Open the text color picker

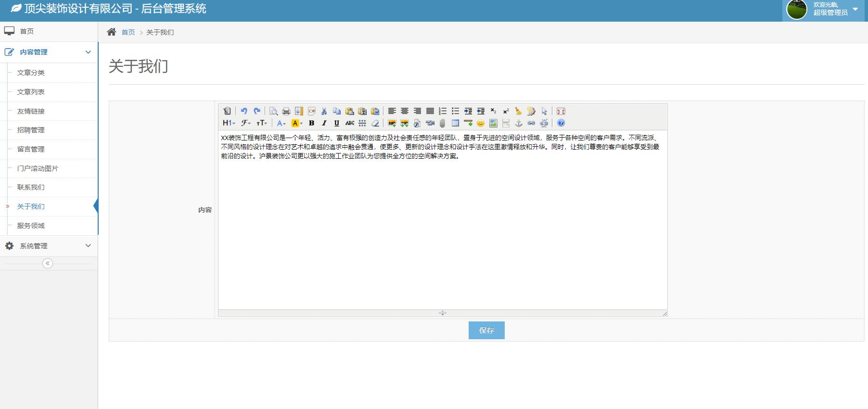click(281, 123)
